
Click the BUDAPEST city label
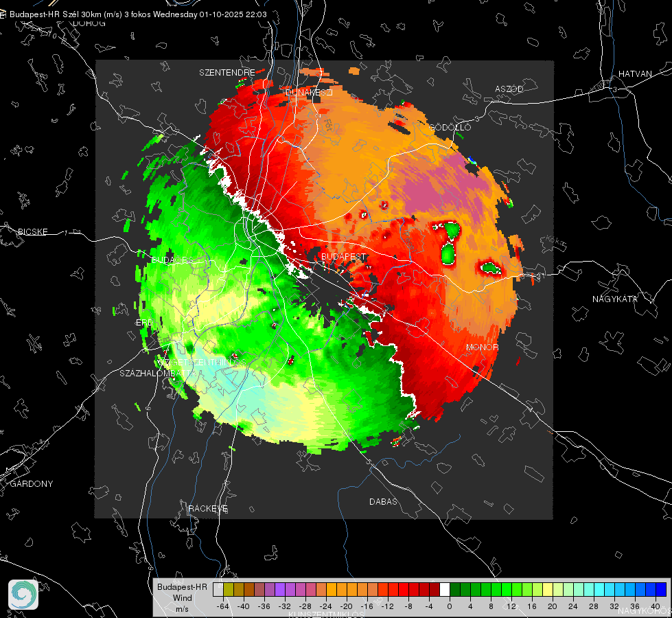click(x=344, y=256)
